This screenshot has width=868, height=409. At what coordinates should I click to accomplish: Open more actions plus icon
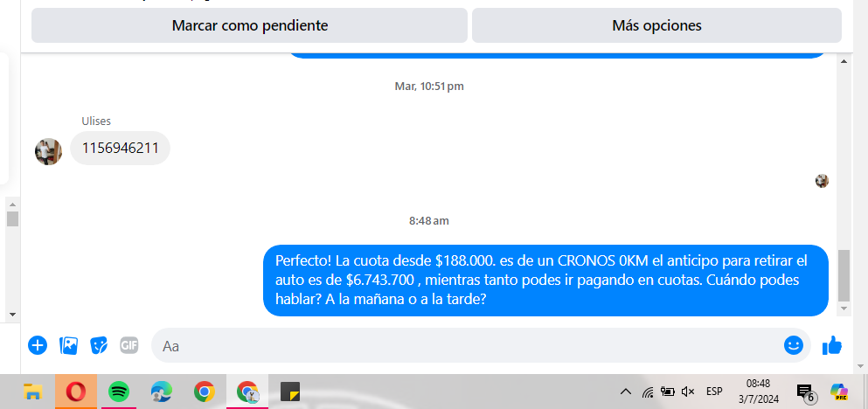pos(38,345)
